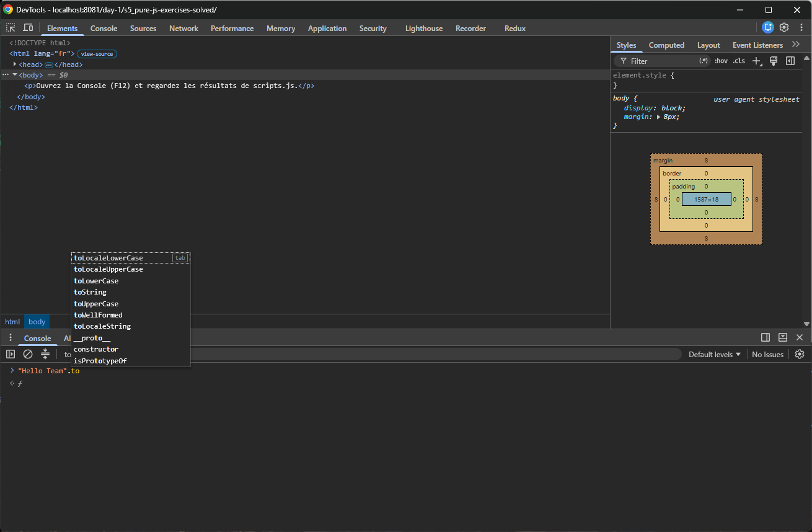The width and height of the screenshot is (812, 532).
Task: Switch to the Console main tab
Action: 104,29
